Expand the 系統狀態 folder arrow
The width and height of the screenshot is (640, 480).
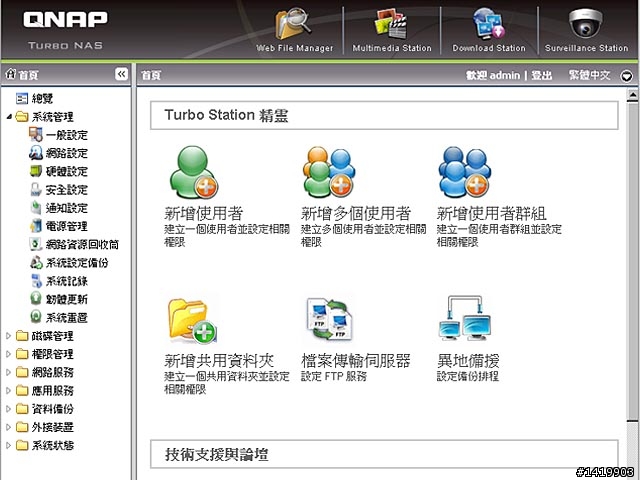click(x=9, y=445)
